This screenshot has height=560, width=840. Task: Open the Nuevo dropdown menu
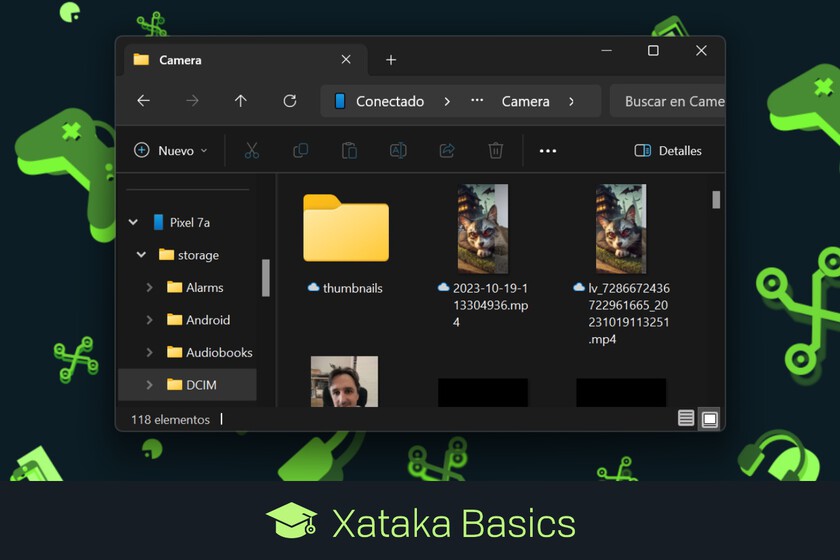tap(171, 151)
